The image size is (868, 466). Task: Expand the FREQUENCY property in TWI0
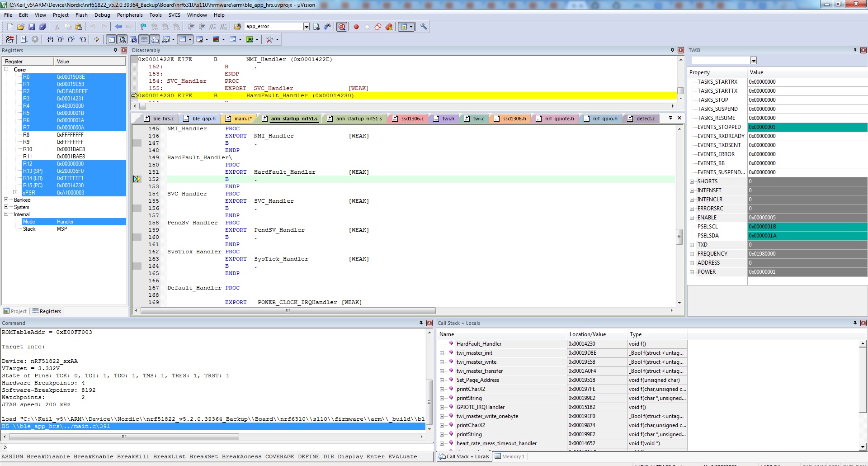(x=692, y=254)
